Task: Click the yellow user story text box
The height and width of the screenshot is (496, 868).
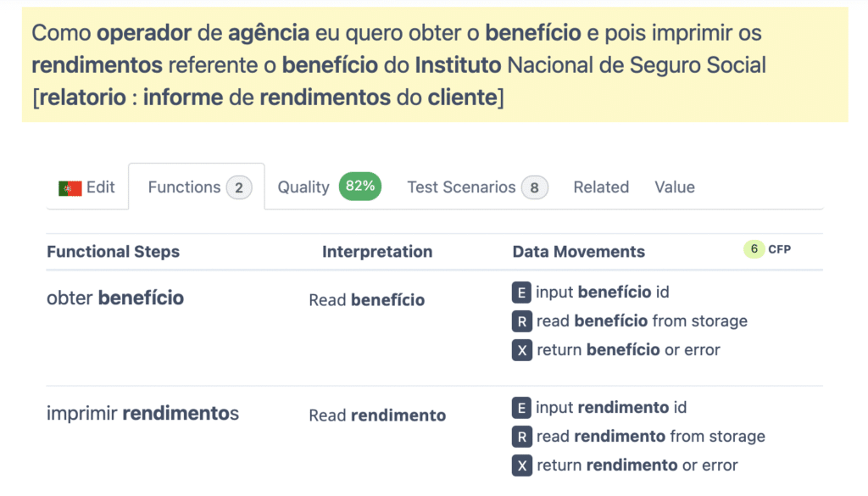Action: tap(434, 65)
